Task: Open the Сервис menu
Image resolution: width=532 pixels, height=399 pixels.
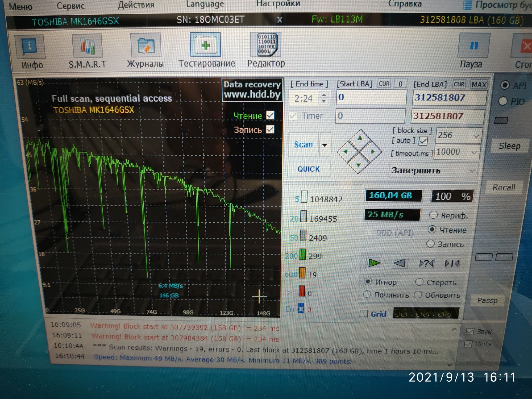Action: (71, 6)
